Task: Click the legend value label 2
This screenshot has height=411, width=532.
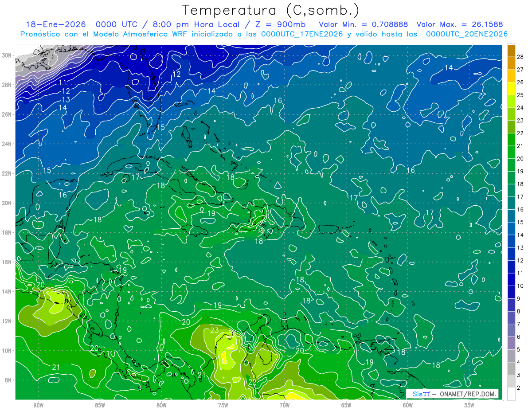Action: point(519,388)
